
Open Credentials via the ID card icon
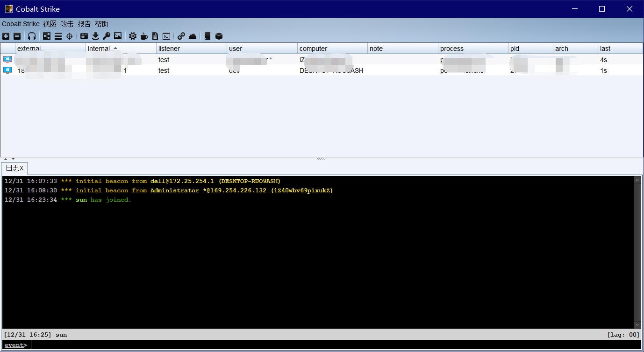[84, 36]
